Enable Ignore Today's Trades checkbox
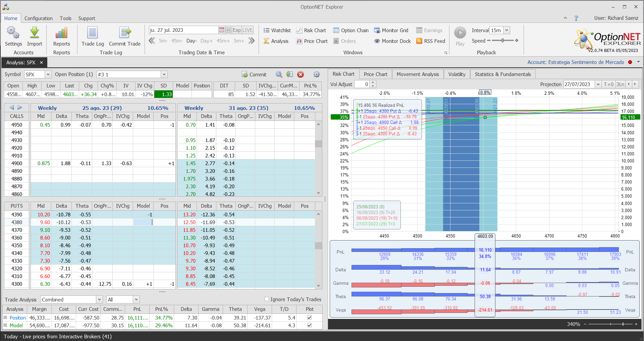The width and height of the screenshot is (644, 341). pyautogui.click(x=267, y=299)
